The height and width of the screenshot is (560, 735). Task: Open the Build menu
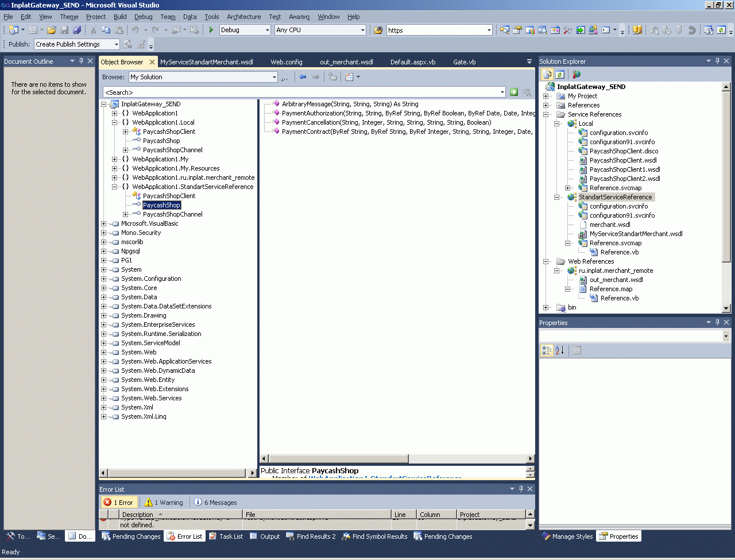(x=120, y=17)
